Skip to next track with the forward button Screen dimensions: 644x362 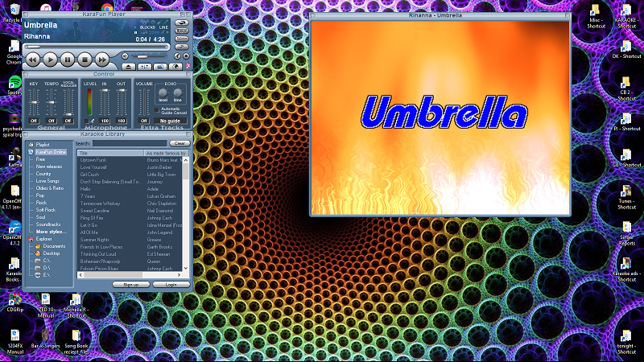click(103, 59)
